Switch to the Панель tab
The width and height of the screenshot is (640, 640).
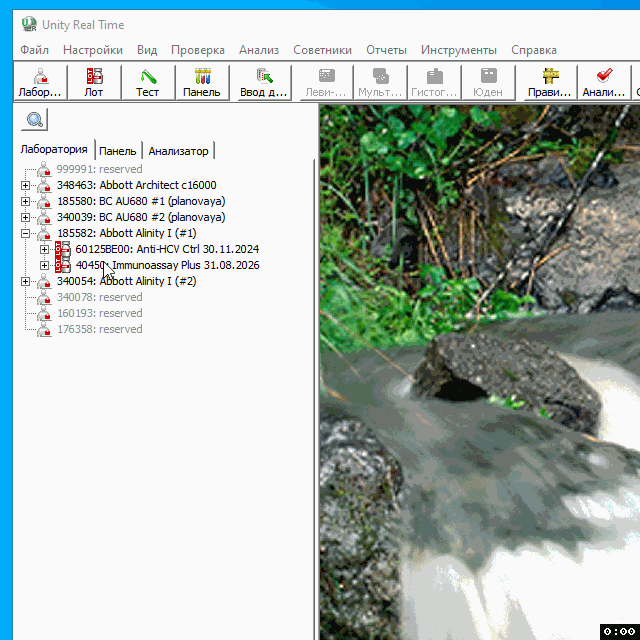118,151
